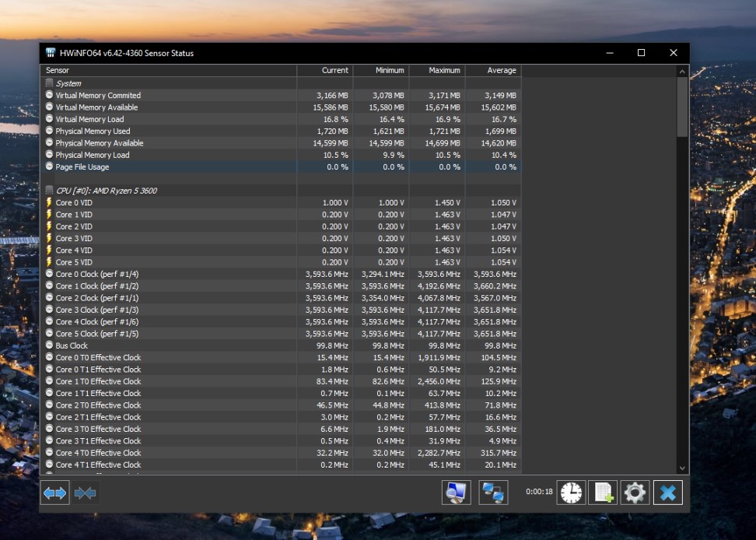Click the 3,166 MB current value
Viewport: 756px width, 540px height.
(x=332, y=96)
